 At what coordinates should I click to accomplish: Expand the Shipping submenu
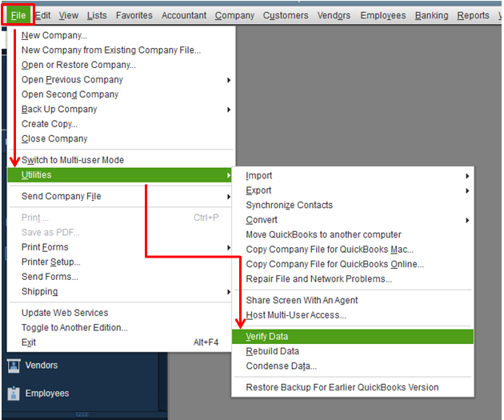(x=120, y=291)
